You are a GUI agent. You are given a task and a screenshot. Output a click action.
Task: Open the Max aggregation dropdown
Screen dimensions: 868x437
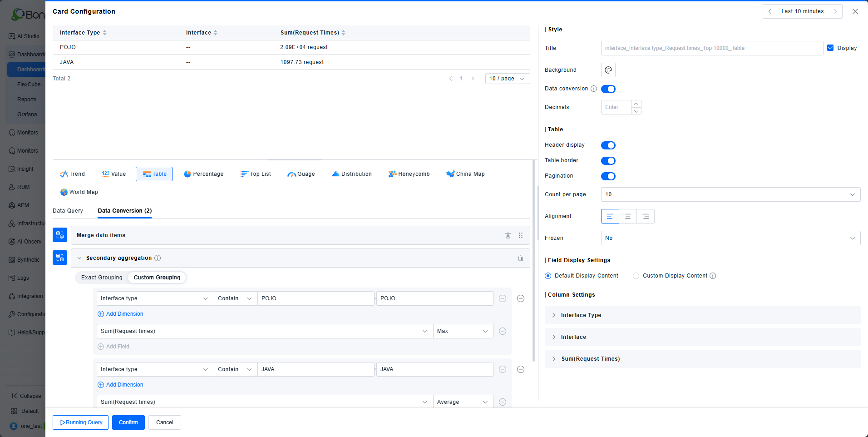coord(463,331)
